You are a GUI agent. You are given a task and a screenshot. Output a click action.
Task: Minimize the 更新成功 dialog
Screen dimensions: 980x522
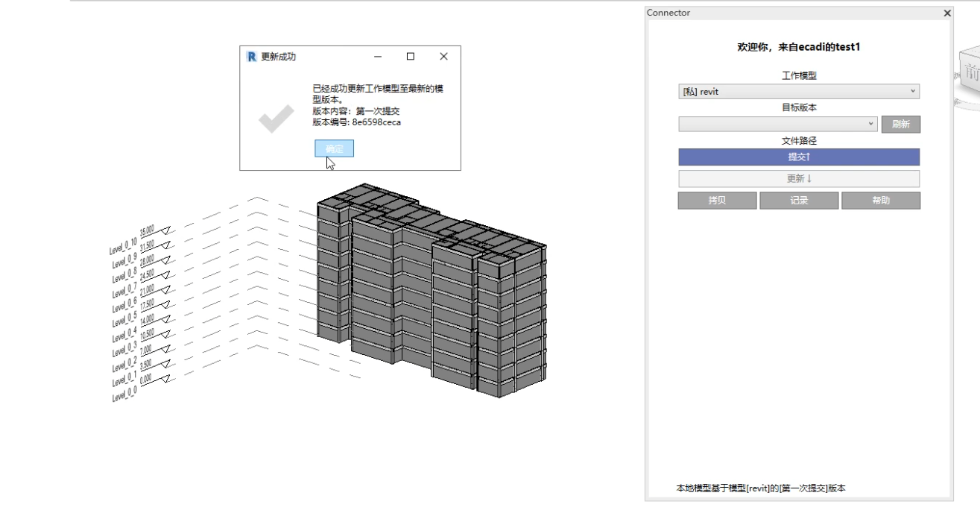(378, 57)
